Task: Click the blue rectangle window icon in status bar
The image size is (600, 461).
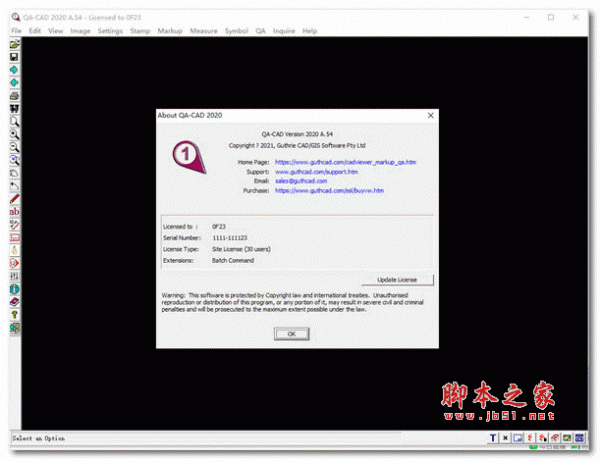Action: coord(518,438)
